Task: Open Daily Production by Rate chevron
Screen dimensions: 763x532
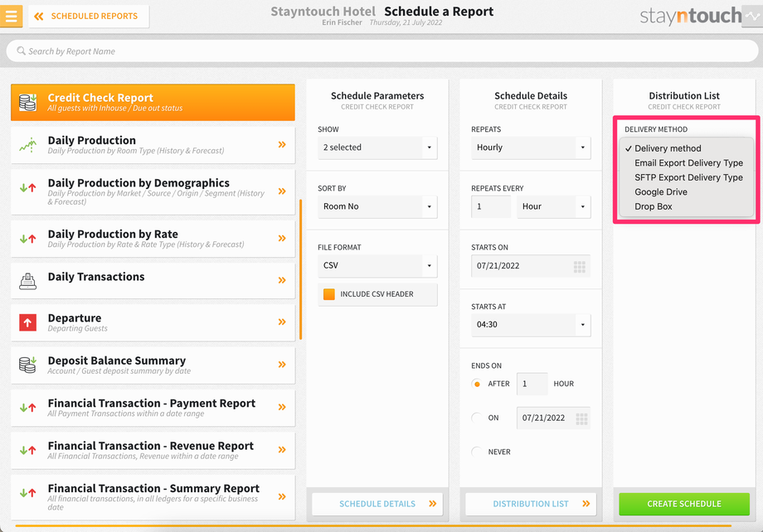Action: pyautogui.click(x=282, y=239)
